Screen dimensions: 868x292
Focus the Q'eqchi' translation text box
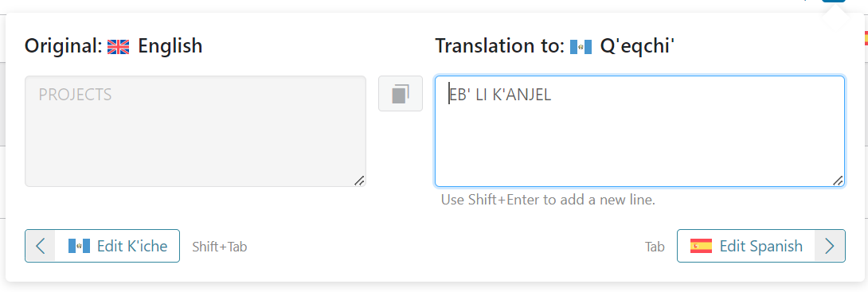(x=640, y=131)
